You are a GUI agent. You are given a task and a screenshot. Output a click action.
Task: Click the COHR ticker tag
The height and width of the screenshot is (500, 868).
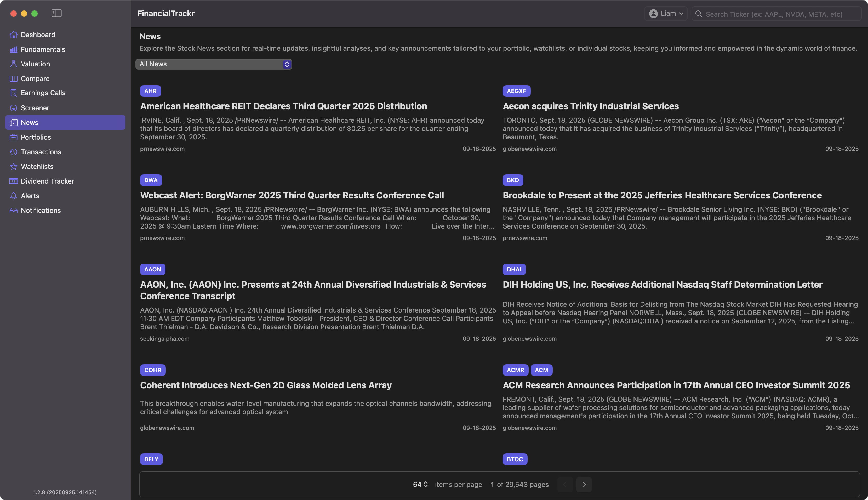[152, 370]
